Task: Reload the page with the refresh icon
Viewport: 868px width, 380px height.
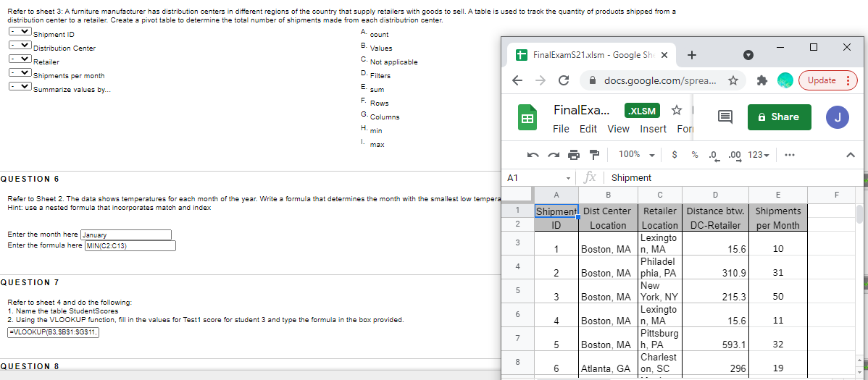Action: (564, 80)
